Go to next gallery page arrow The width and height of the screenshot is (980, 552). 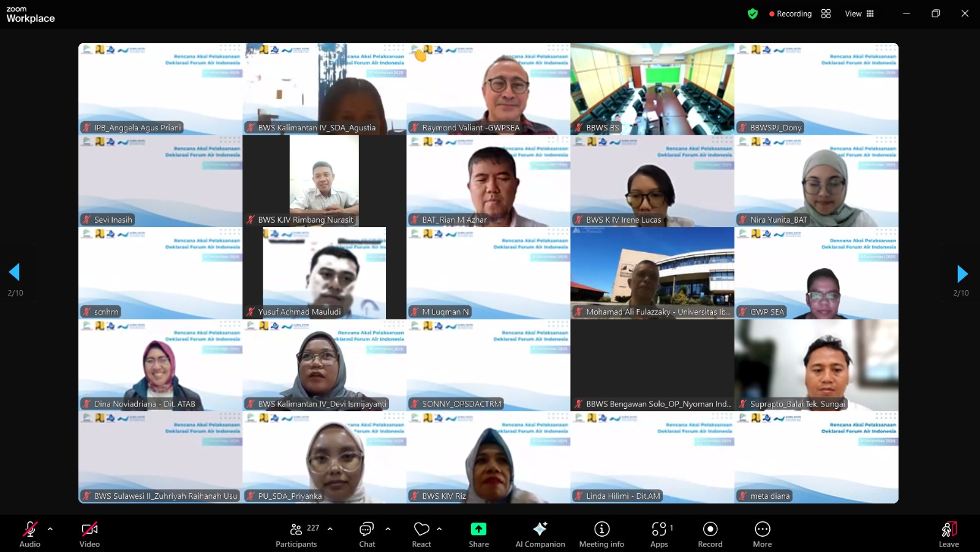click(962, 274)
